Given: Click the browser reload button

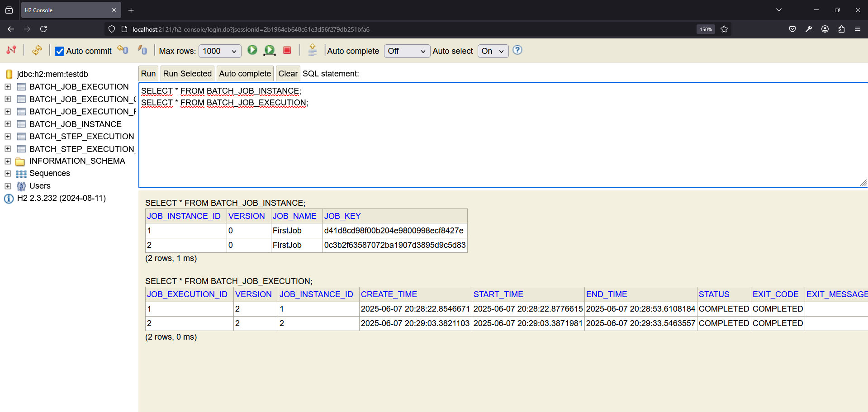Looking at the screenshot, I should pyautogui.click(x=43, y=29).
